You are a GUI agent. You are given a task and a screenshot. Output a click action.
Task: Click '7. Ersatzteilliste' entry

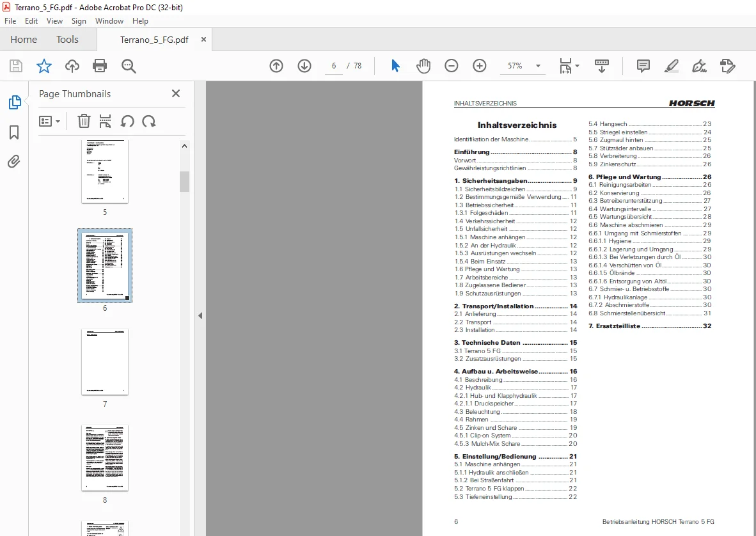point(649,326)
